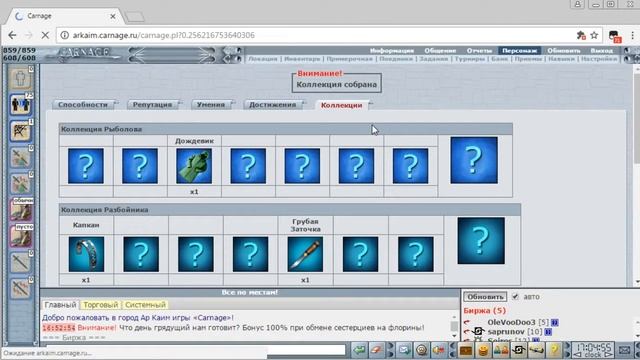Click large reward tile of Коллекция Рыболова

tap(474, 160)
